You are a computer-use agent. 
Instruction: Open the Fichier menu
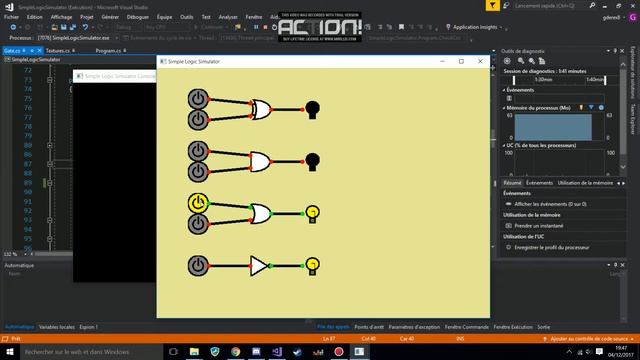pyautogui.click(x=11, y=17)
